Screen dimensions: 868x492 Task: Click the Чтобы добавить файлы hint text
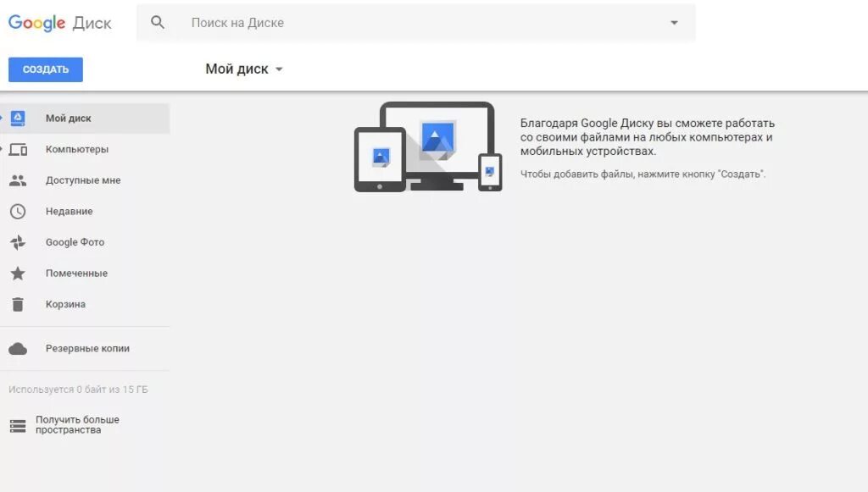click(643, 174)
